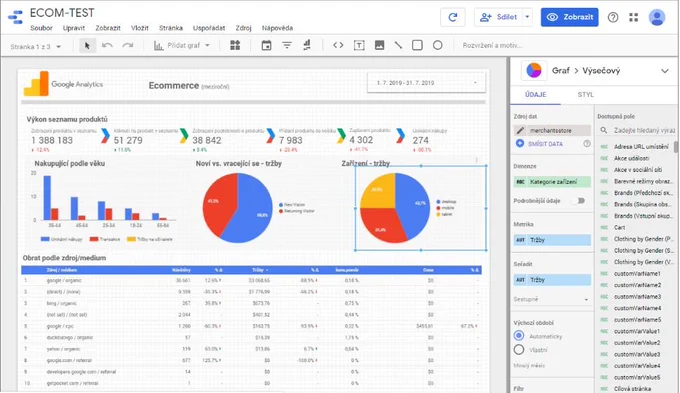Select the text box tool
Screen dimensions: 680x393
point(359,45)
